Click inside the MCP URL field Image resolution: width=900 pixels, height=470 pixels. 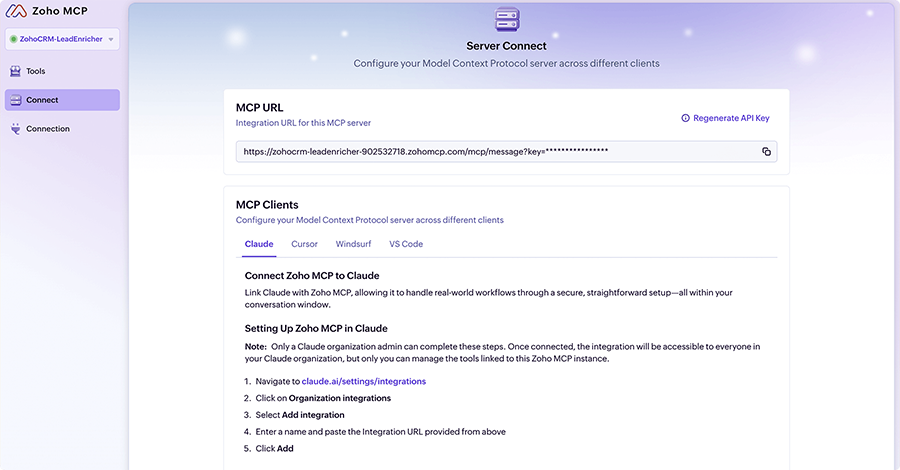point(506,152)
